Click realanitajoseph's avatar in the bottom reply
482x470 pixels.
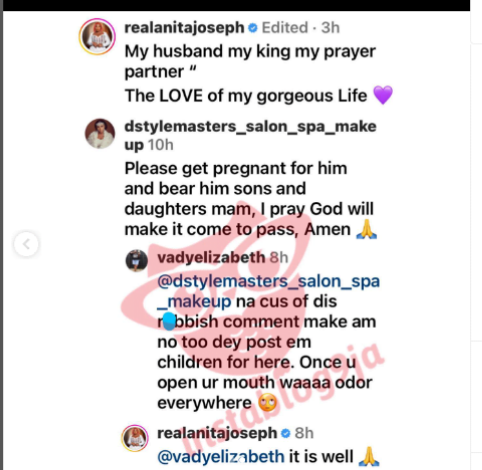pyautogui.click(x=135, y=438)
